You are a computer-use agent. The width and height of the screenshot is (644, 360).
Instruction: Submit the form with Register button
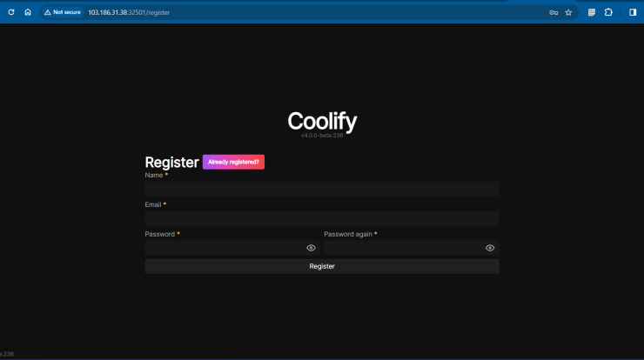tap(322, 266)
